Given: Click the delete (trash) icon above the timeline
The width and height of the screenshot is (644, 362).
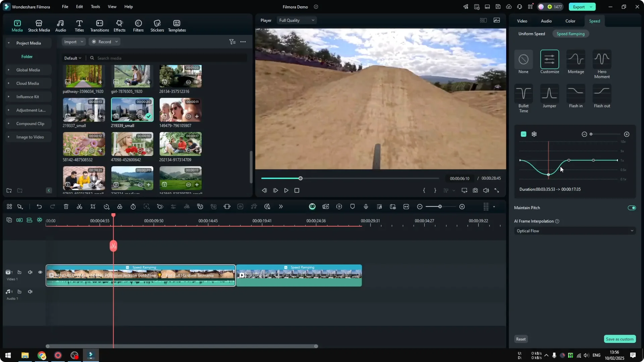Looking at the screenshot, I should tap(66, 206).
